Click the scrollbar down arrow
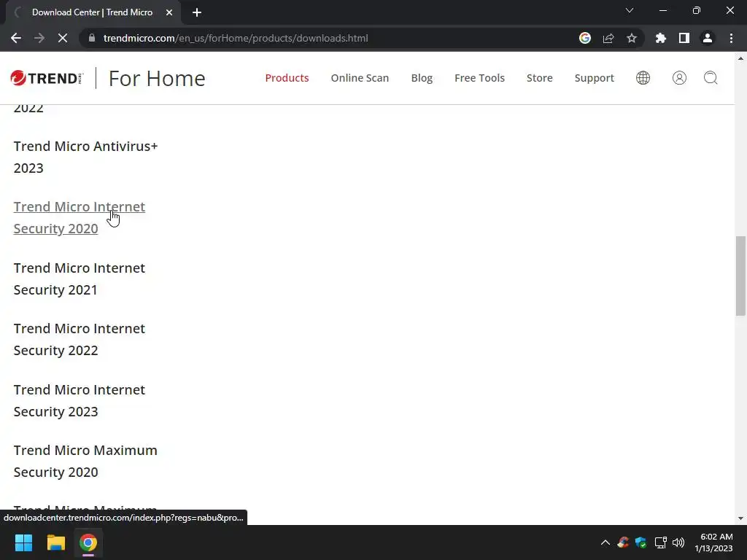The width and height of the screenshot is (747, 560). 740,518
